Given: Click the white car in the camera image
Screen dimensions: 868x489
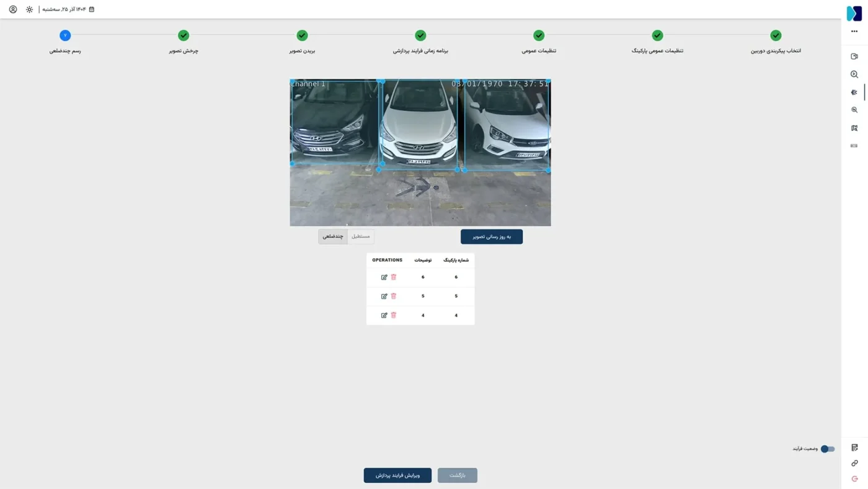Looking at the screenshot, I should [x=418, y=127].
